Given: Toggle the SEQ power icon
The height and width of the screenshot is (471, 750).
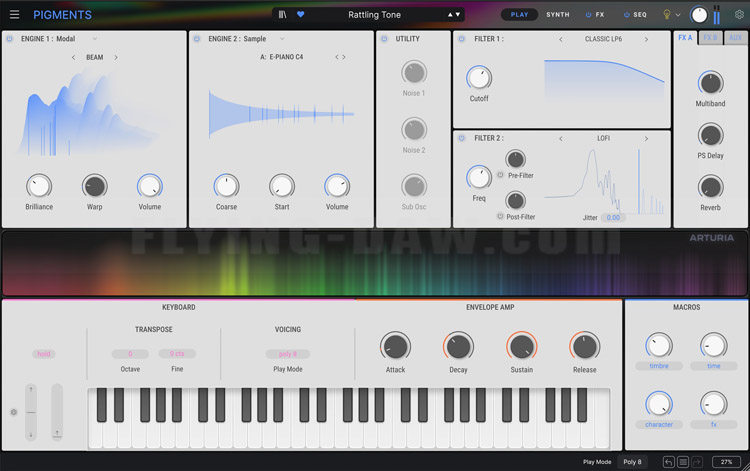Looking at the screenshot, I should pyautogui.click(x=626, y=15).
